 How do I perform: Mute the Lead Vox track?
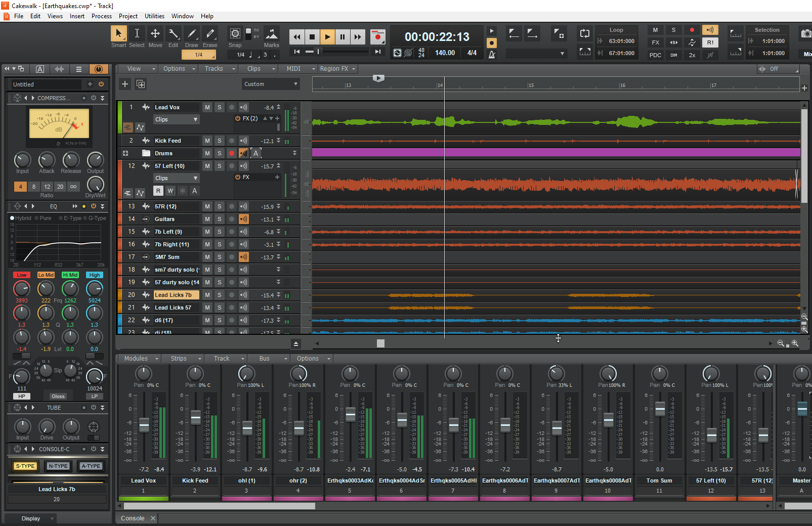pyautogui.click(x=207, y=107)
